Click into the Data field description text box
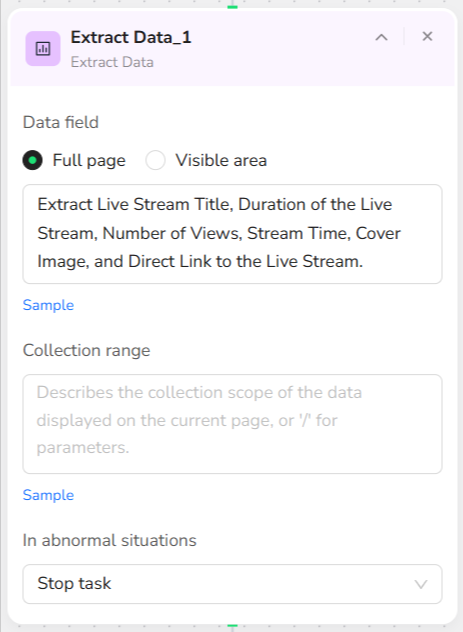463x632 pixels. tap(233, 234)
